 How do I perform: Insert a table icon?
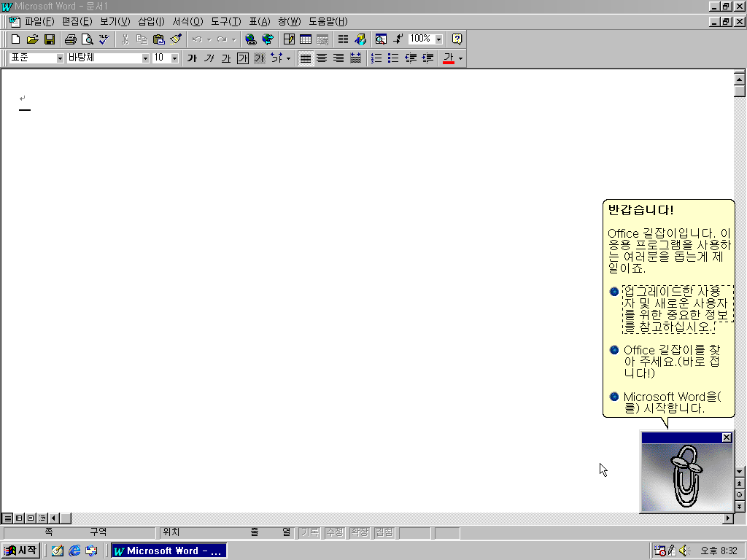[x=306, y=39]
